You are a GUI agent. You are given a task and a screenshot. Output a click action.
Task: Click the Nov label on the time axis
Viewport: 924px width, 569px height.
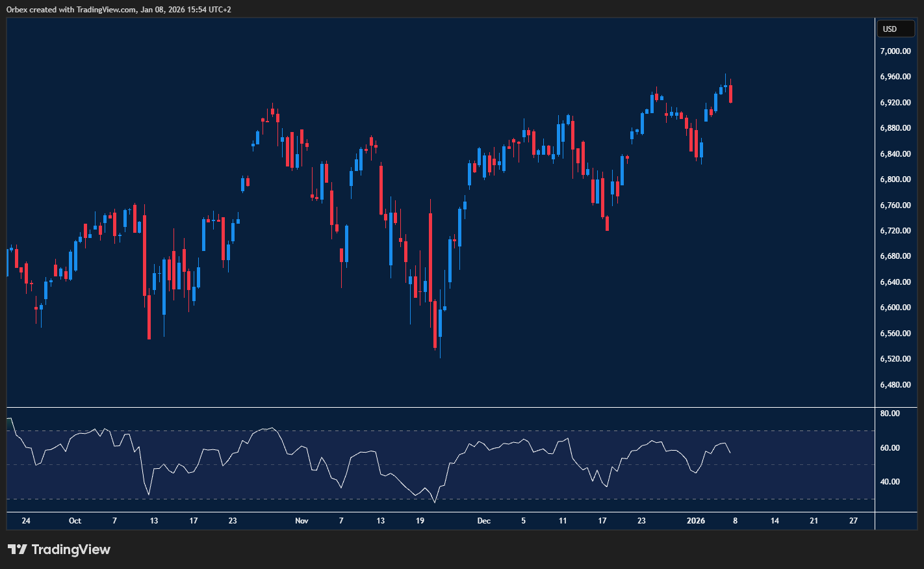coord(302,520)
